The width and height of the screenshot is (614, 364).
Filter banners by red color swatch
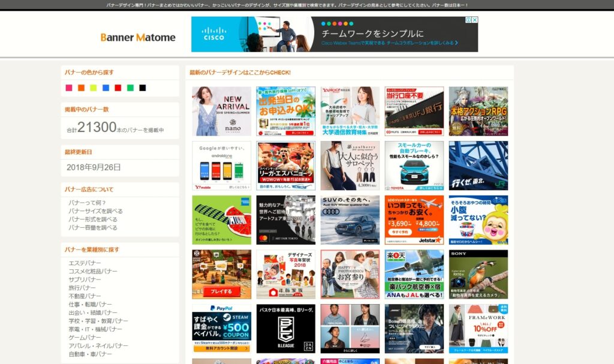(x=118, y=88)
